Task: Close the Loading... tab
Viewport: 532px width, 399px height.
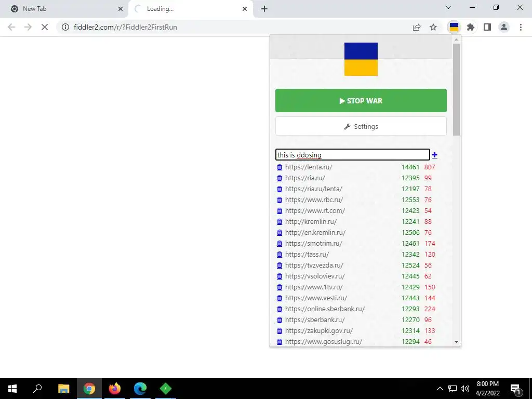Action: [245, 9]
